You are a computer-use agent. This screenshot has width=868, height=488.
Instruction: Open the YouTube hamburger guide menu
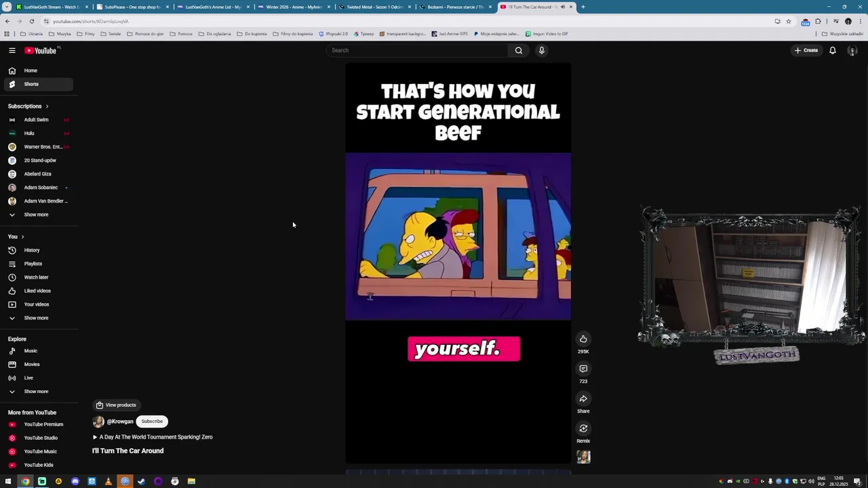[12, 50]
